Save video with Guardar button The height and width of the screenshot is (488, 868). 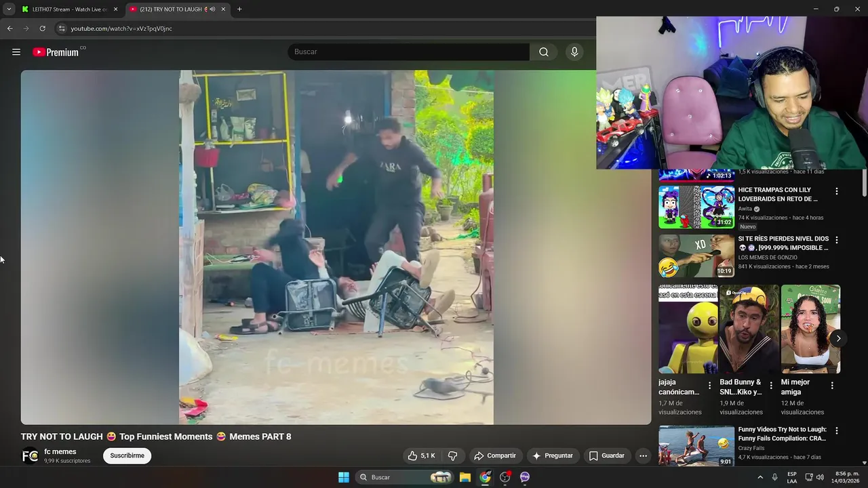606,455
